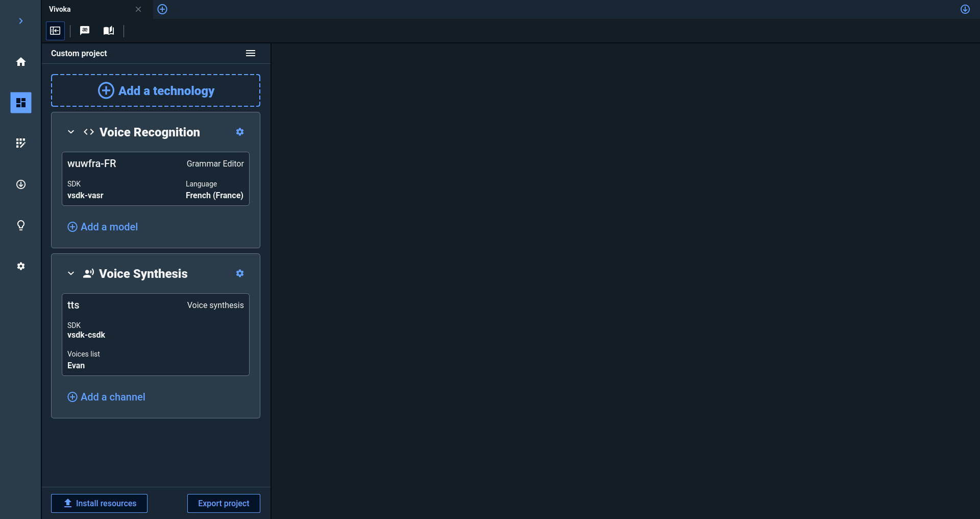Open the lightbulb tips sidebar icon

pos(21,225)
